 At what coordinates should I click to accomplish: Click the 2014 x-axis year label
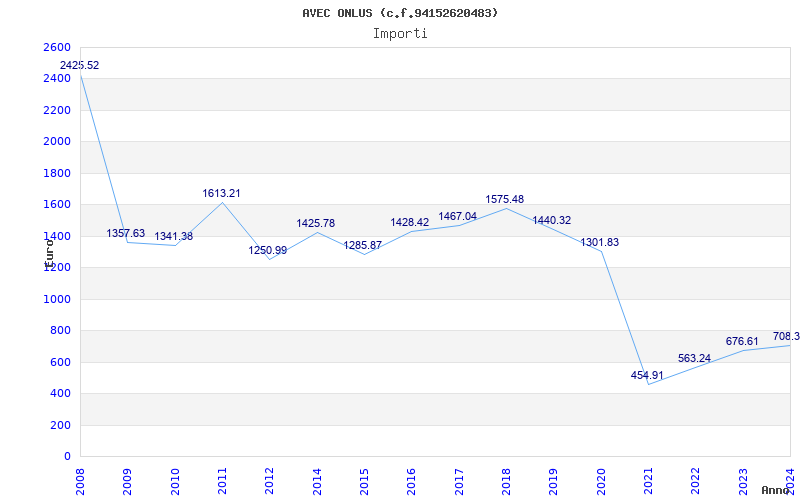317,481
